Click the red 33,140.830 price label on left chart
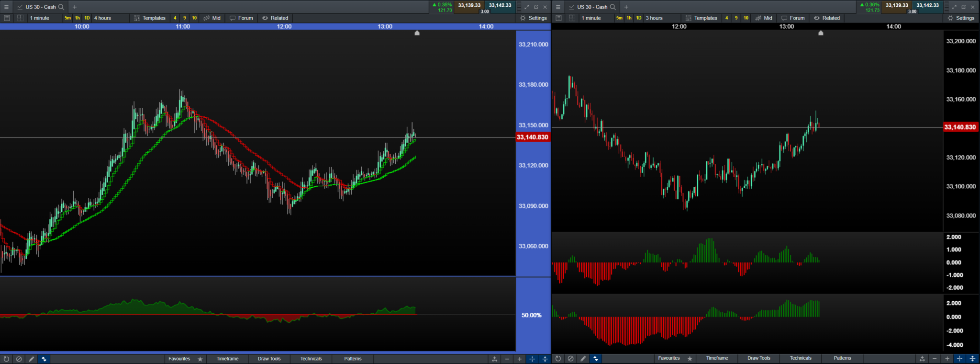The image size is (980, 364). [533, 137]
